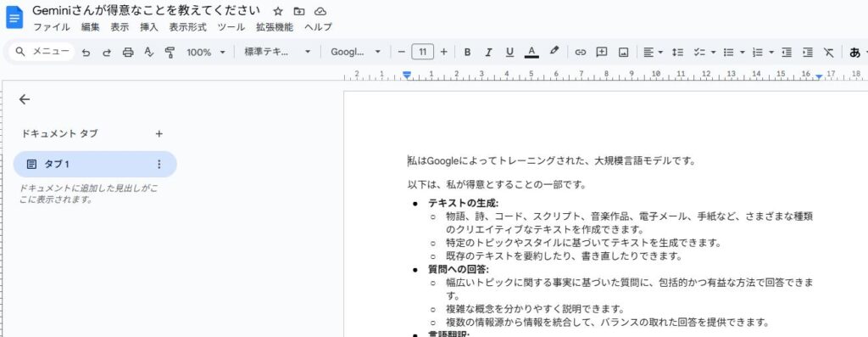868x337 pixels.
Task: Click the document title text
Action: pyautogui.click(x=146, y=10)
